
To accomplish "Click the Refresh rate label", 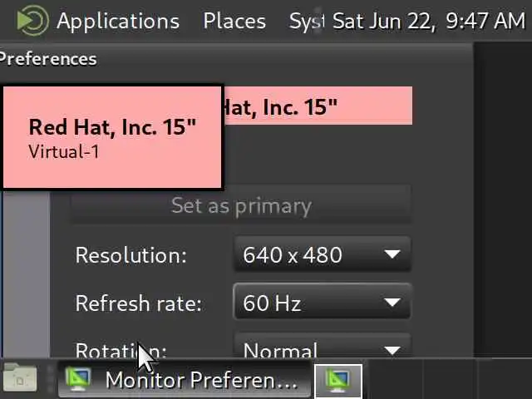I will [x=139, y=303].
